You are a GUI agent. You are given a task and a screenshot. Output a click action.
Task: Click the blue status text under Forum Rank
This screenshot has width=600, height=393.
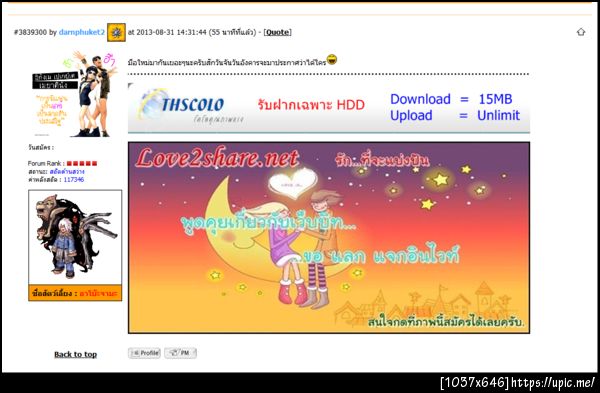pyautogui.click(x=67, y=172)
